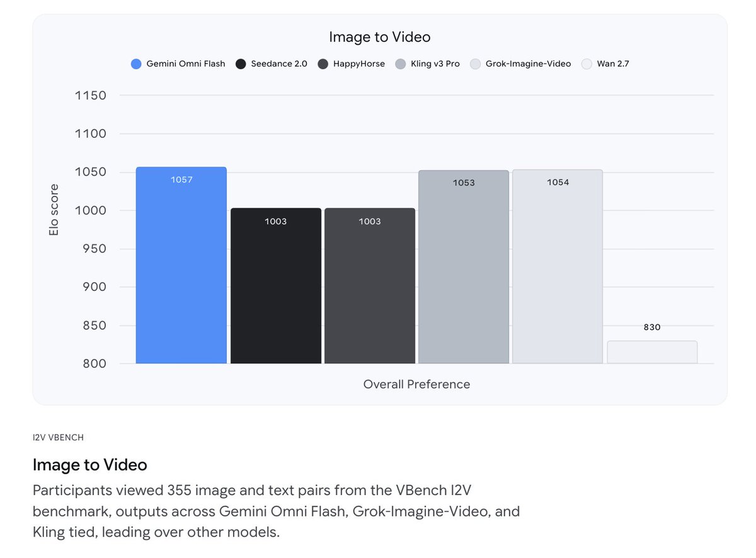The height and width of the screenshot is (558, 756).
Task: Click the HappyHorse dark gray legend dot
Action: tap(323, 64)
